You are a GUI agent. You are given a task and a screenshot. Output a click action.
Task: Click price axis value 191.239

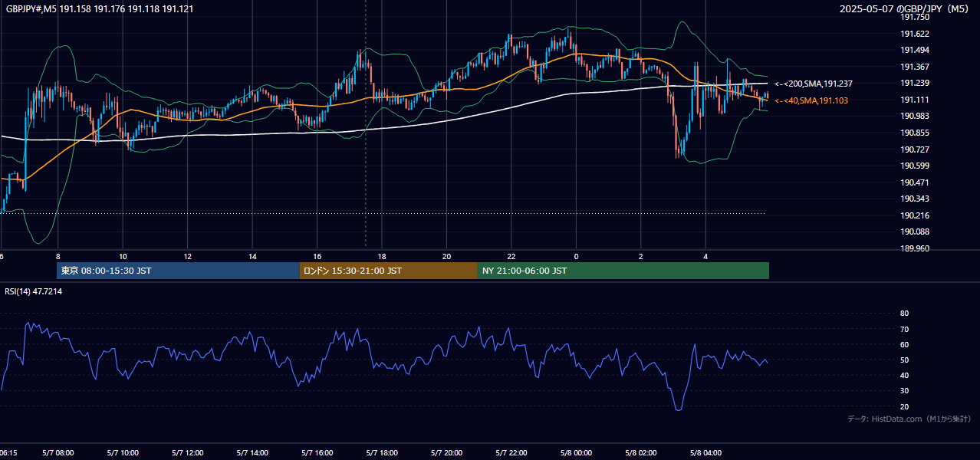click(x=914, y=83)
